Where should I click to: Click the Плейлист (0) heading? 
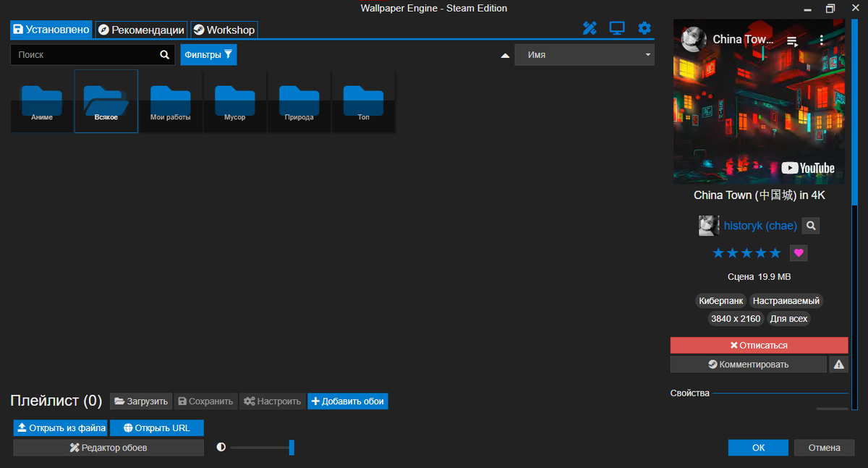pyautogui.click(x=56, y=401)
